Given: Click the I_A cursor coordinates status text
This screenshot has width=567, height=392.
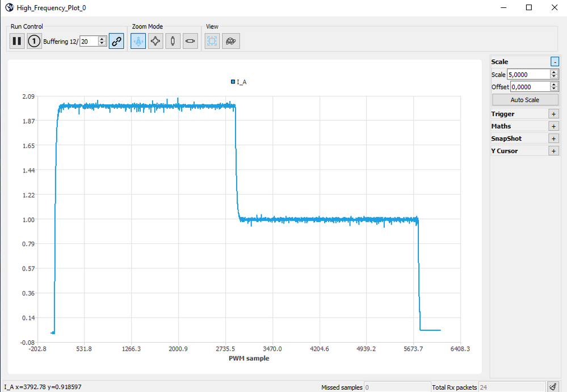Looking at the screenshot, I should coord(43,387).
